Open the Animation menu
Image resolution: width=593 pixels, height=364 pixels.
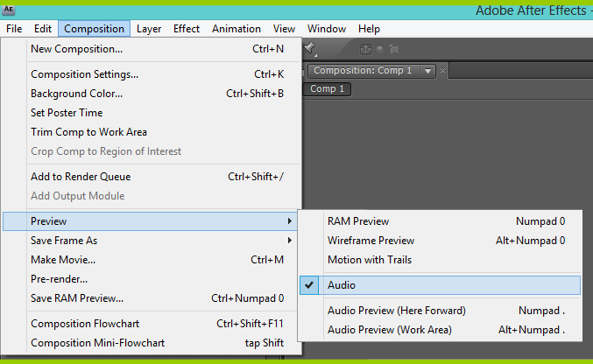tap(236, 29)
